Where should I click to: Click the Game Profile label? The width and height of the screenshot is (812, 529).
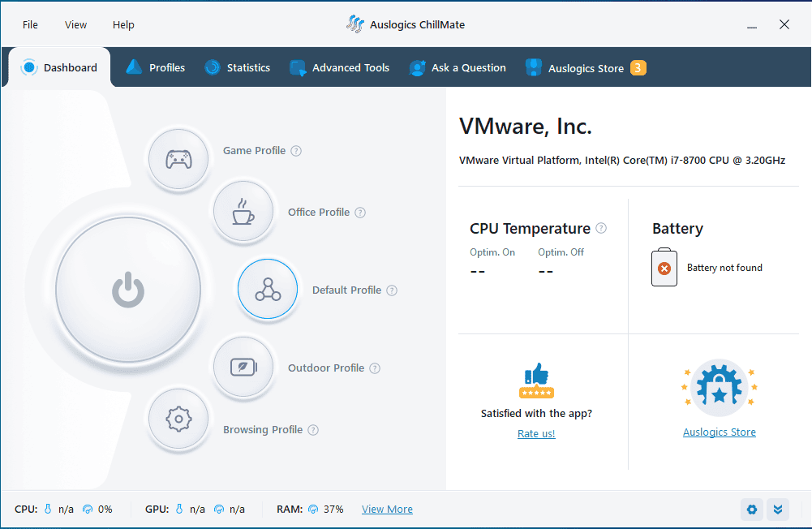tap(254, 151)
